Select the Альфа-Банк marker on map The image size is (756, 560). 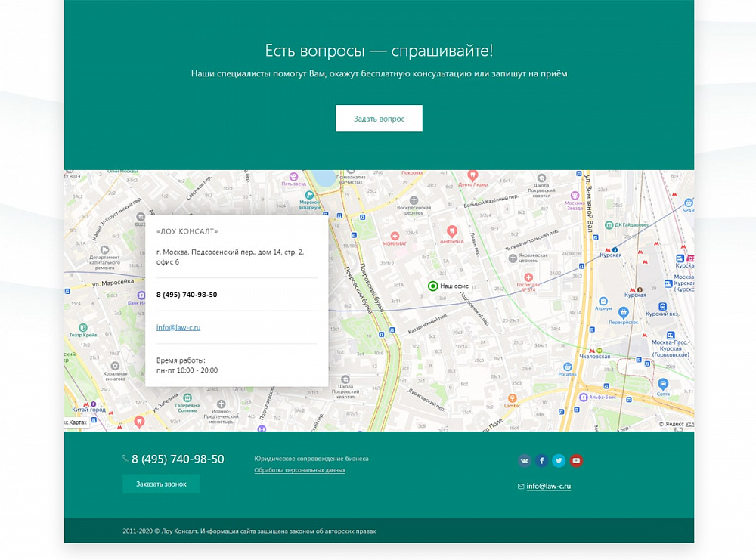[584, 397]
